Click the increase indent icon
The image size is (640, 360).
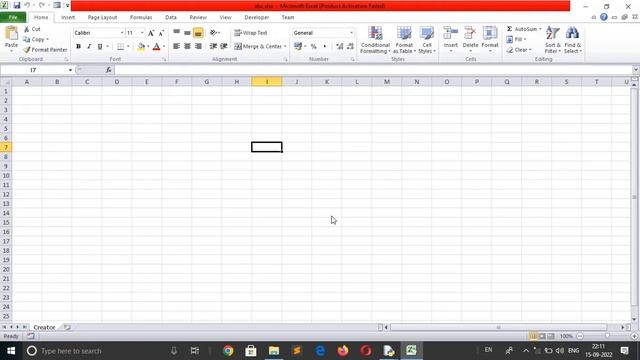(x=224, y=47)
